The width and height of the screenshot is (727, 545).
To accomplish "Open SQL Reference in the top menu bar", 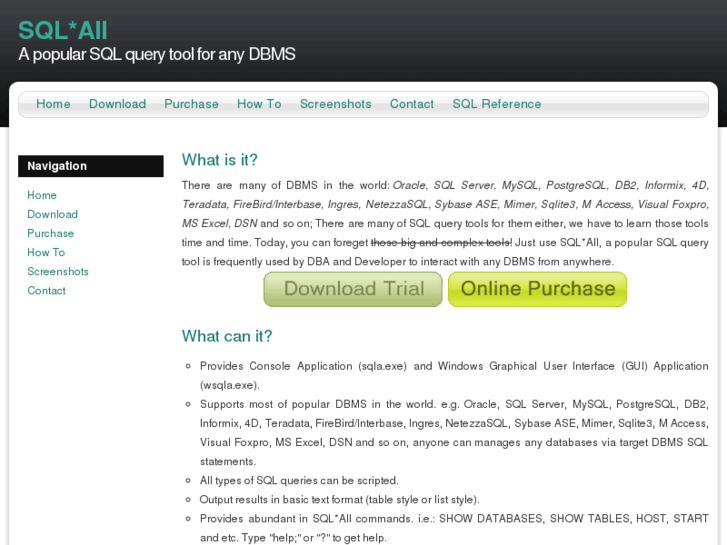I will pos(497,104).
